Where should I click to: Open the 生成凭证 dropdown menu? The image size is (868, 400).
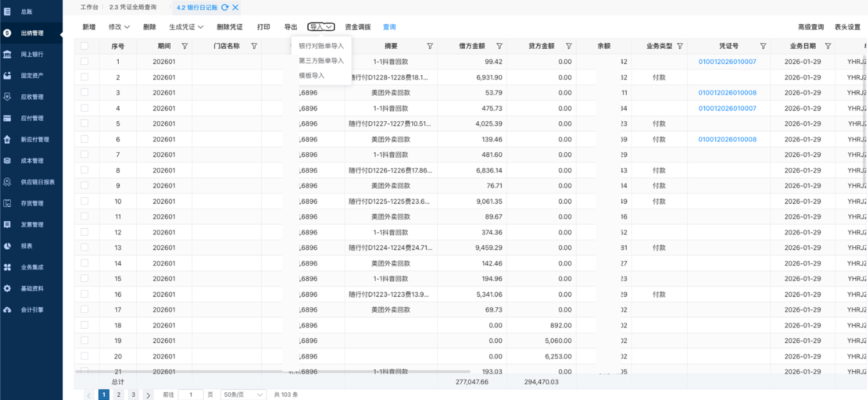pyautogui.click(x=186, y=27)
